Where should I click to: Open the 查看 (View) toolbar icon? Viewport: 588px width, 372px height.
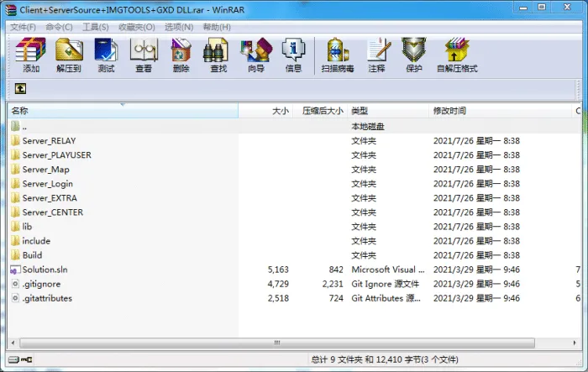pyautogui.click(x=144, y=55)
